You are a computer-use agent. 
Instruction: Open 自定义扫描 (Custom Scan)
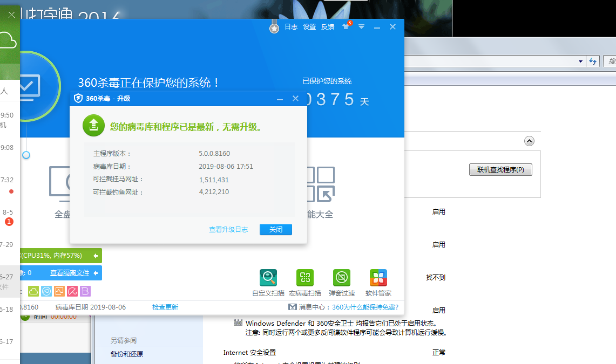click(x=268, y=278)
